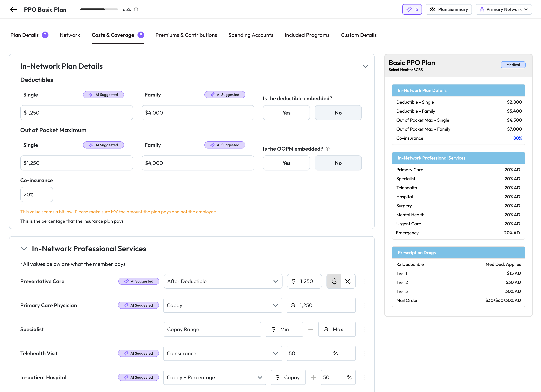Image resolution: width=541 pixels, height=392 pixels.
Task: Click the Medical badge
Action: [x=513, y=65]
